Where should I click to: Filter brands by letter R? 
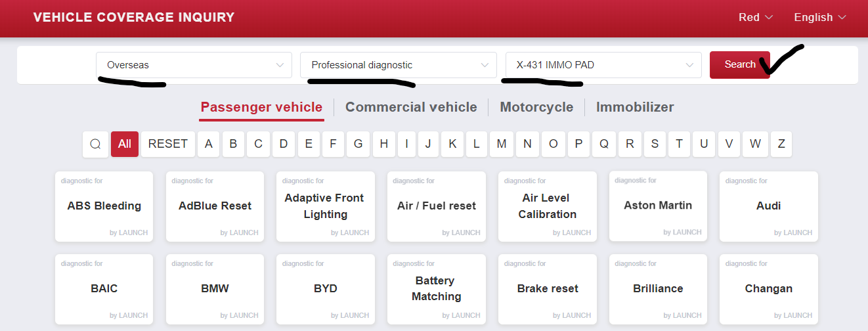coord(630,144)
